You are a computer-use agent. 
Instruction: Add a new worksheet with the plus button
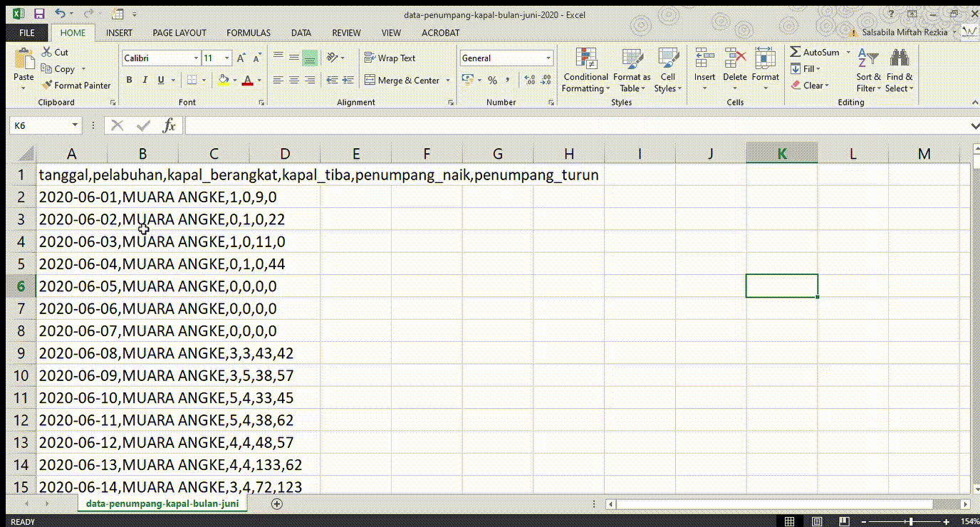click(x=276, y=503)
